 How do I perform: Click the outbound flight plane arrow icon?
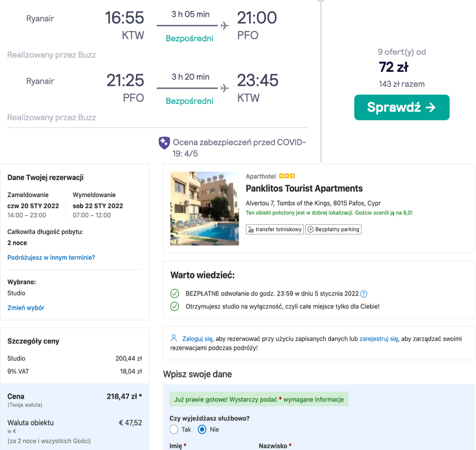point(225,26)
